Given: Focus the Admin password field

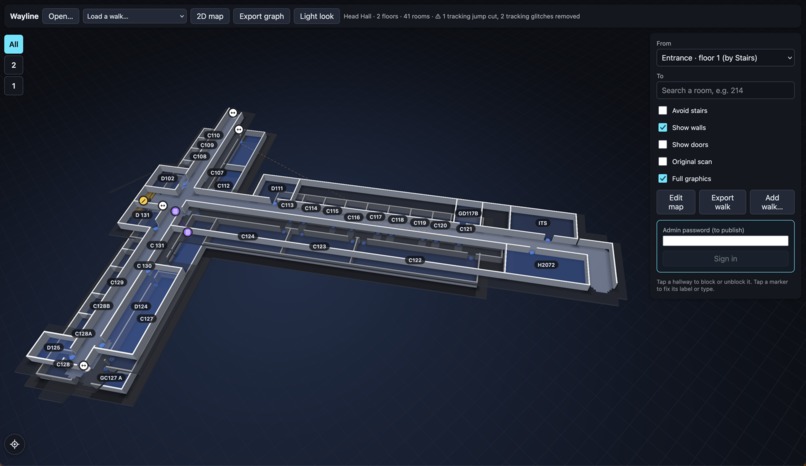Looking at the screenshot, I should tap(725, 241).
